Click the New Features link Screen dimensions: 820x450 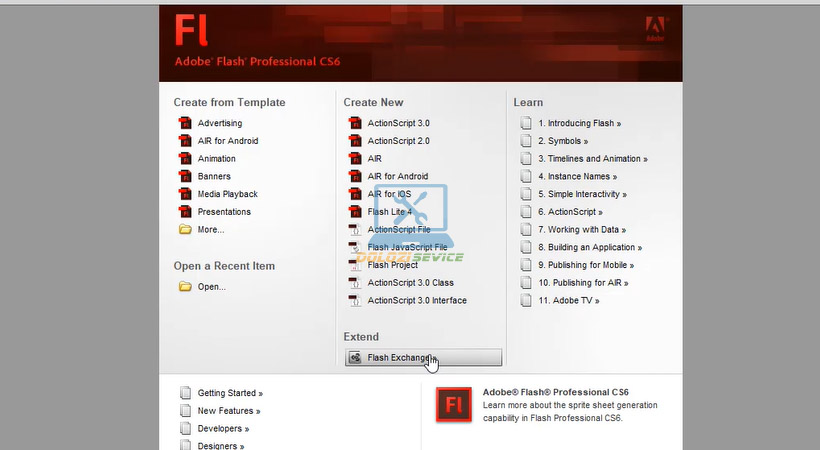tap(228, 411)
